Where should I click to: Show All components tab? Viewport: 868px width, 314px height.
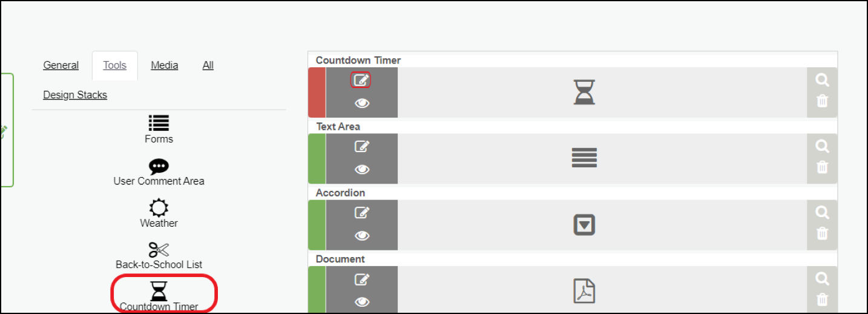click(208, 65)
